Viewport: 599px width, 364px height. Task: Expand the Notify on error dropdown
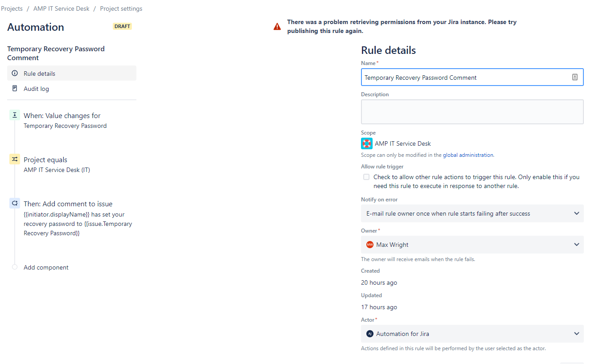point(472,213)
